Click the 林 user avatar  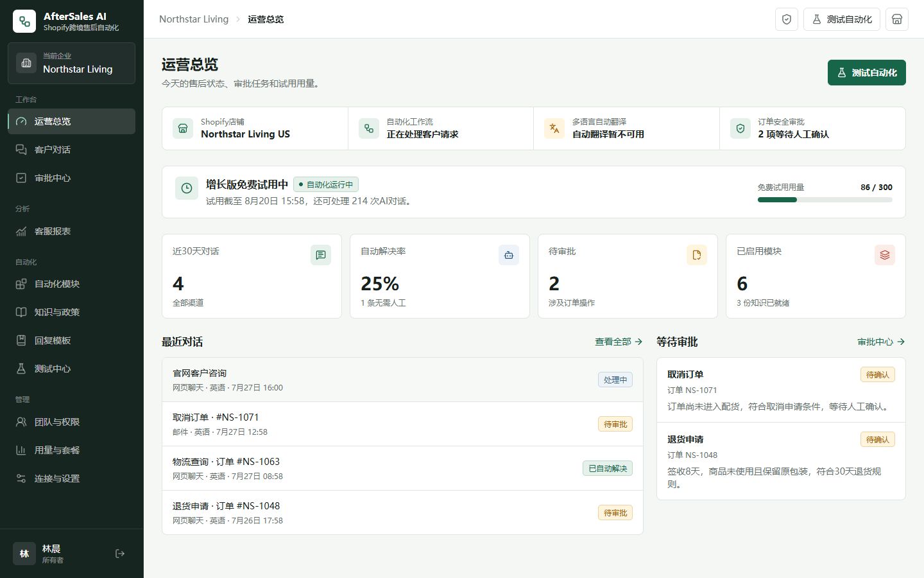click(x=24, y=554)
